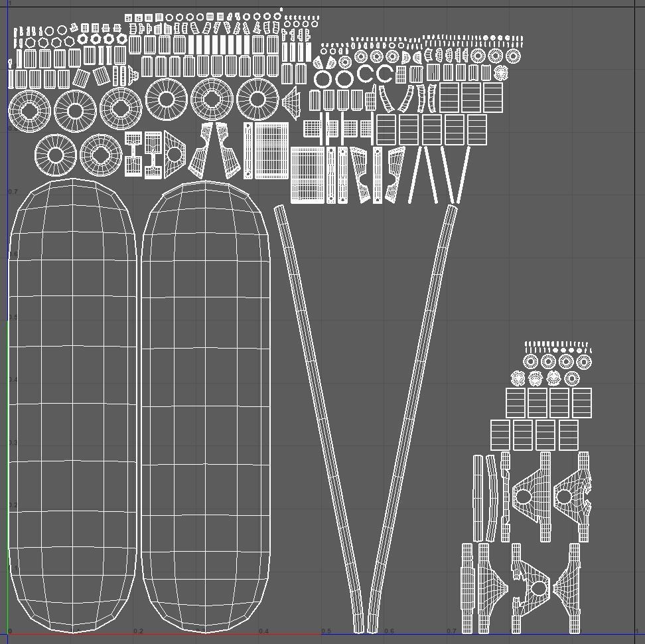Click the 0.5 label on the vertical axis
Screen dimensions: 645x644
tap(13, 317)
